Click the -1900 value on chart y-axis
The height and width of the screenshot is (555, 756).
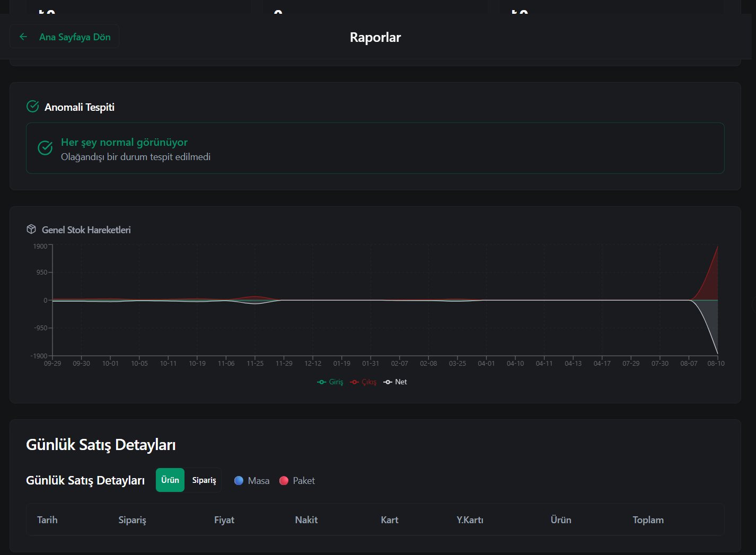pos(39,356)
